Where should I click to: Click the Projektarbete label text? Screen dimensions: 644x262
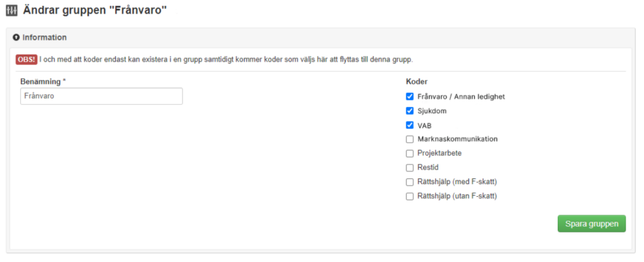click(x=439, y=153)
